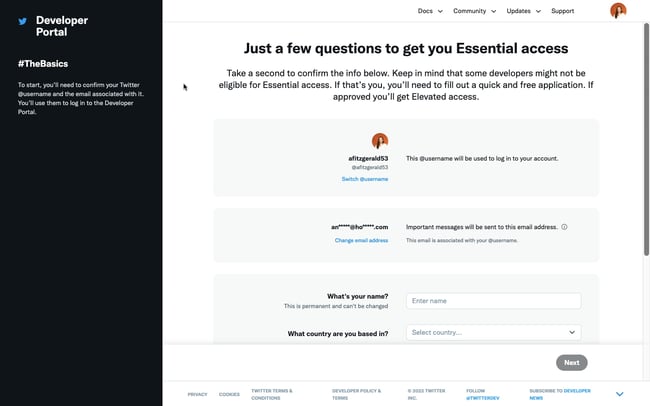
Task: Click the Enter name text field
Action: pos(493,301)
